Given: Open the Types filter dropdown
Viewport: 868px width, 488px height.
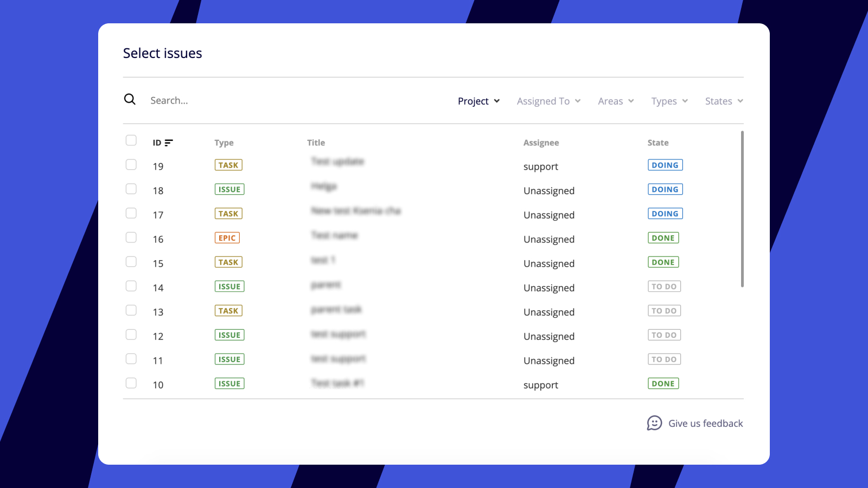Looking at the screenshot, I should point(668,101).
